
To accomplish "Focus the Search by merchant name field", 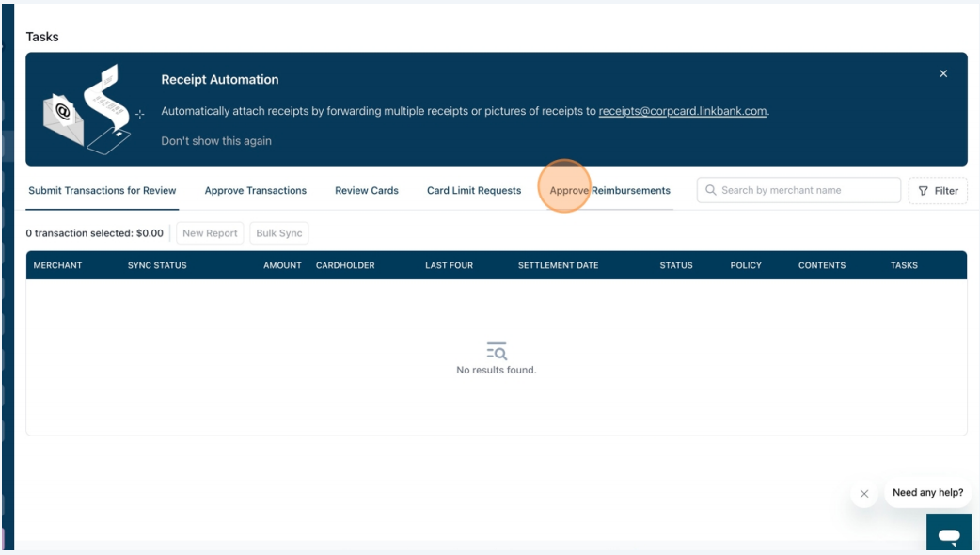I will 798,190.
